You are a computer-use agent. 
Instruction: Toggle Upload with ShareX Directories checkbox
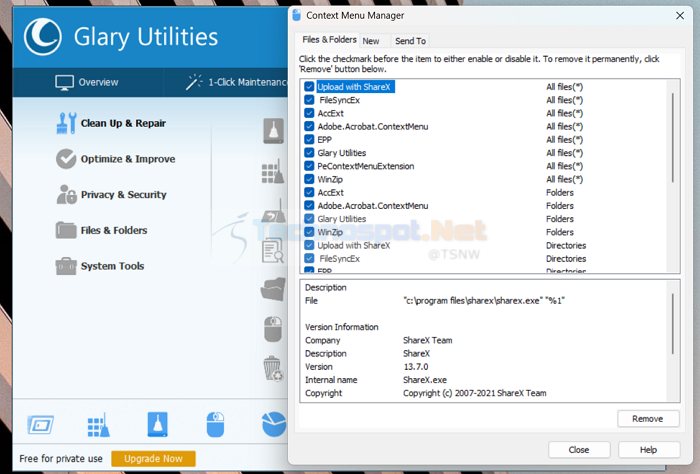[x=309, y=245]
